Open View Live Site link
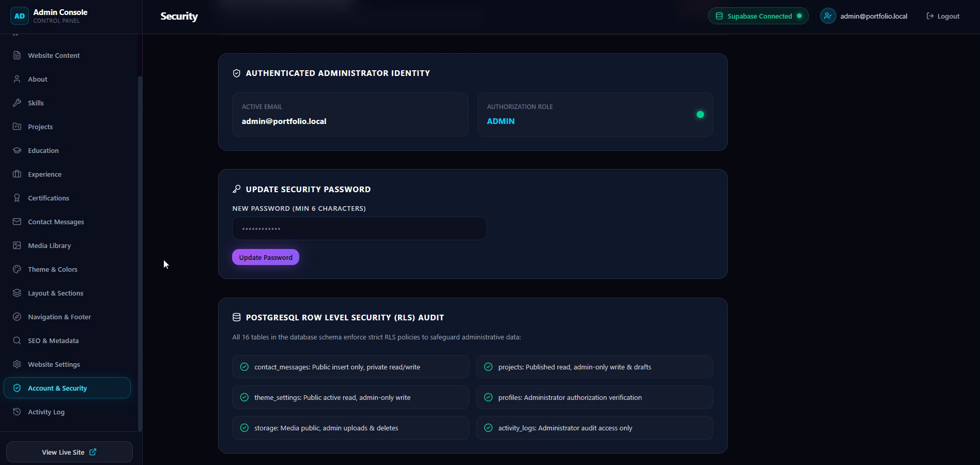Image resolution: width=980 pixels, height=465 pixels. coord(69,452)
